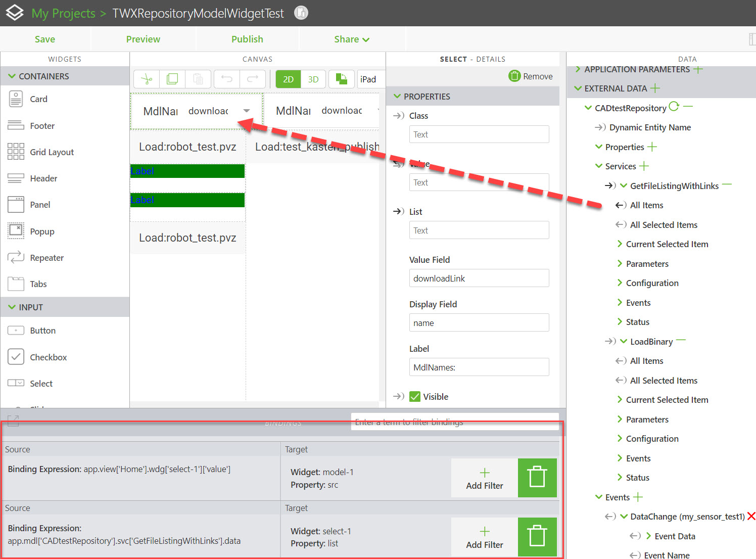Delete the select-1 list binding with trash icon
Image resolution: width=756 pixels, height=559 pixels.
537,536
